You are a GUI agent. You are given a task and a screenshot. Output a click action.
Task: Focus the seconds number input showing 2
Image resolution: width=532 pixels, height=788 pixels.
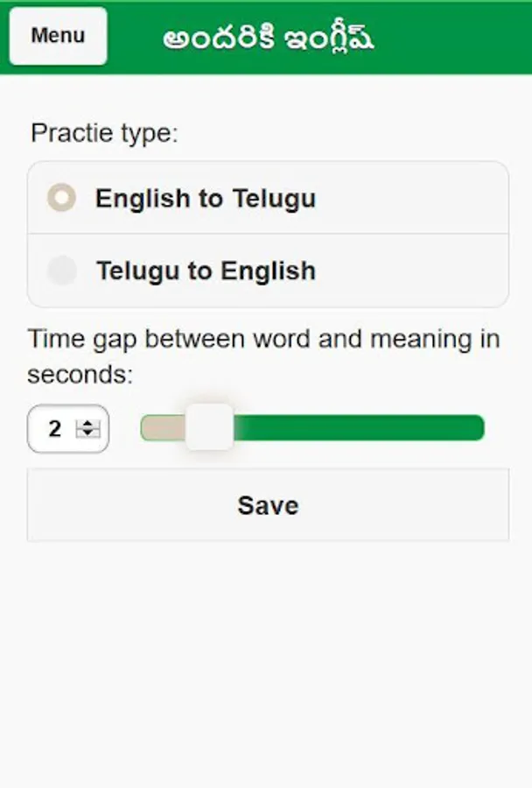56,429
